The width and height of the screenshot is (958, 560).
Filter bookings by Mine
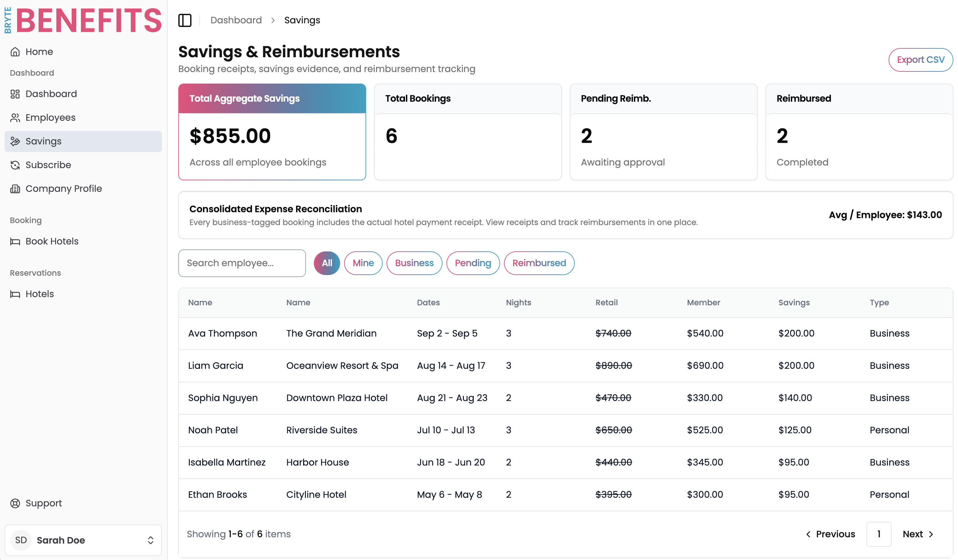pyautogui.click(x=363, y=263)
